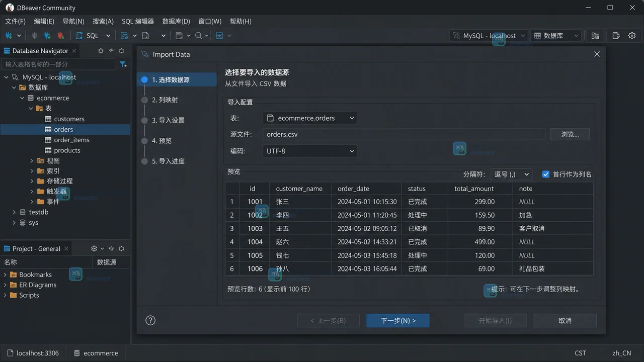Image resolution: width=644 pixels, height=362 pixels.
Task: Select wizard step 2. 列映射
Action: tap(165, 100)
